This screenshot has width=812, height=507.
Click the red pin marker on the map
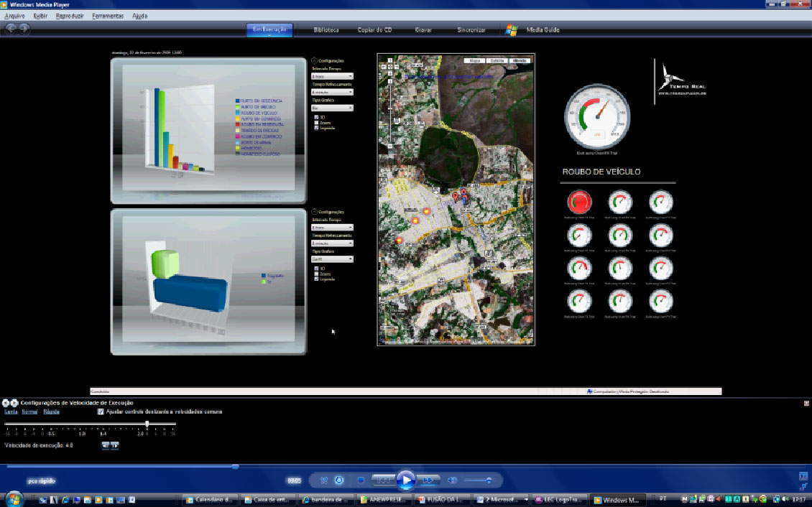click(455, 196)
